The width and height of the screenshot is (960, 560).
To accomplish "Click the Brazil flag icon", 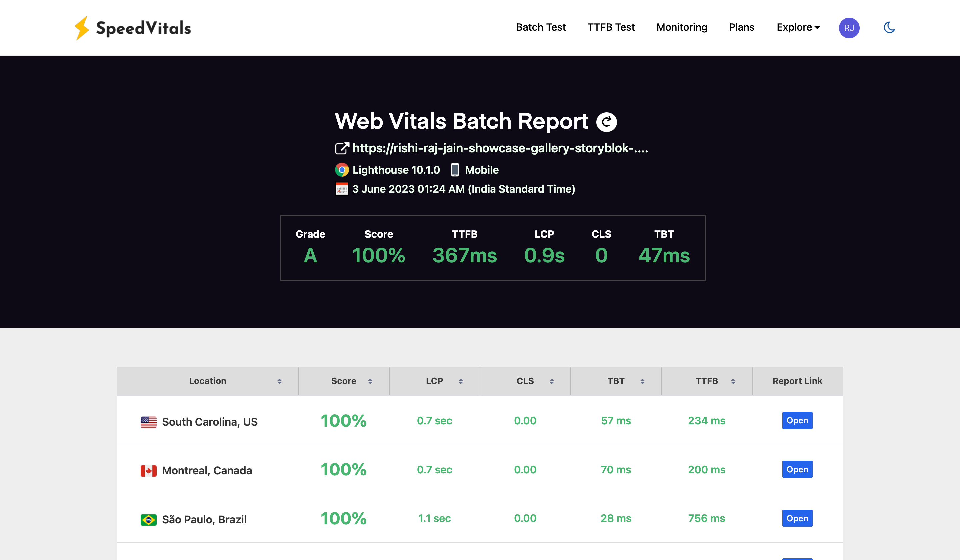I will [x=148, y=520].
